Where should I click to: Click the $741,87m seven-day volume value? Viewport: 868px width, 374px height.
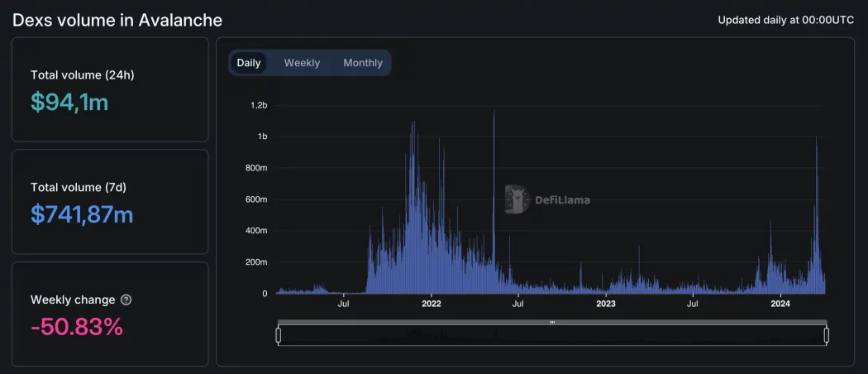click(82, 214)
